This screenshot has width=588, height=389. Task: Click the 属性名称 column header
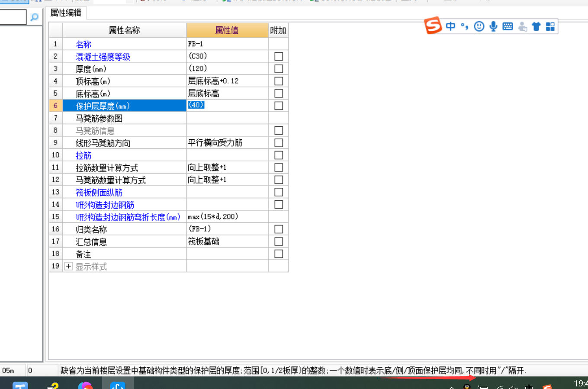(x=125, y=30)
